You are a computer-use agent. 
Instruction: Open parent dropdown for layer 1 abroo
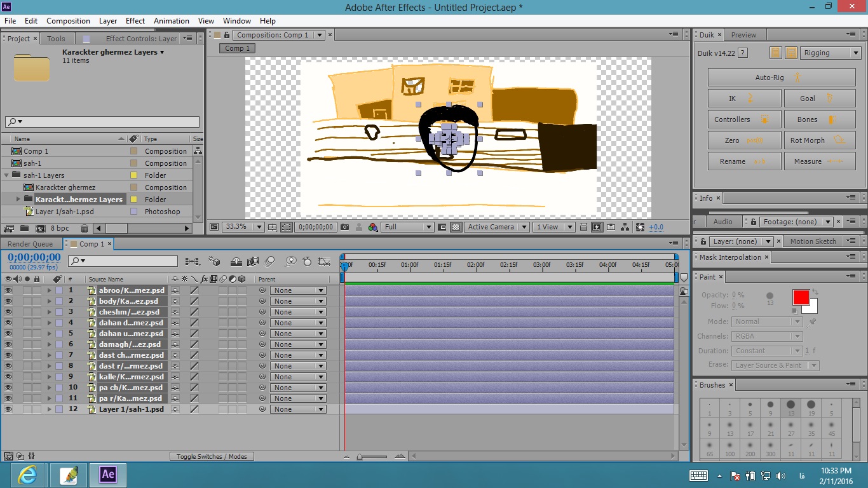[297, 290]
